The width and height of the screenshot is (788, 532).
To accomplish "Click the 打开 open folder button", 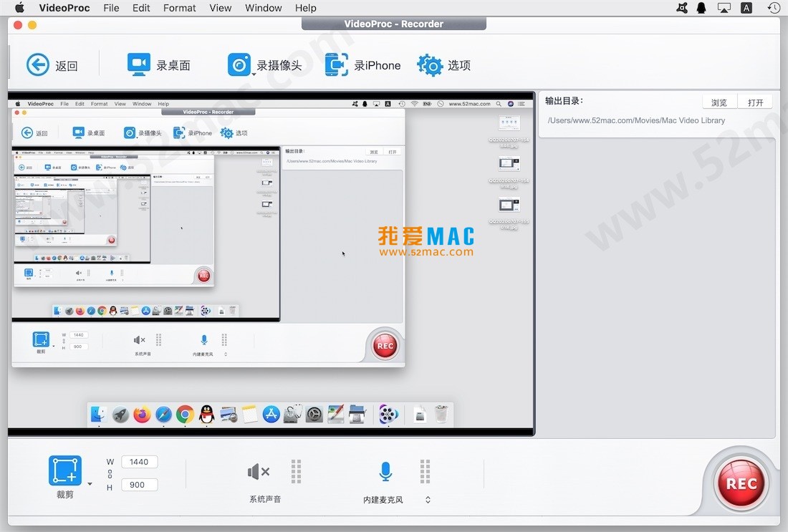I will (x=755, y=102).
